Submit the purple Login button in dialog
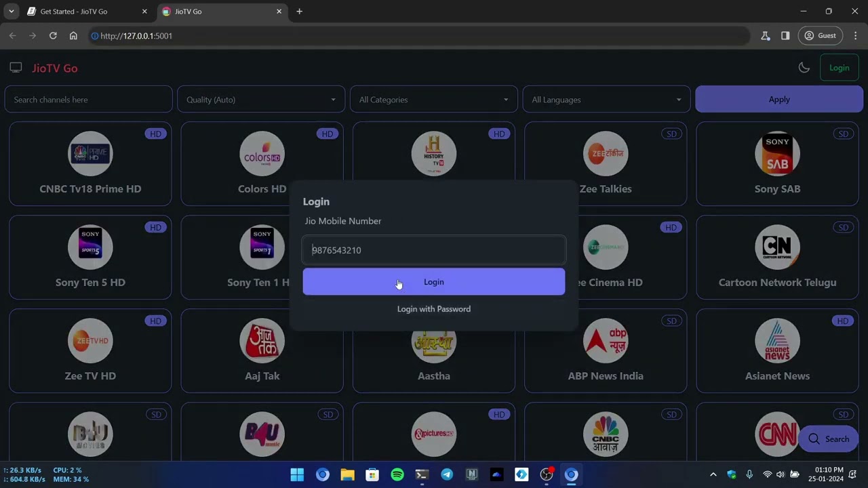Image resolution: width=868 pixels, height=488 pixels. (434, 282)
